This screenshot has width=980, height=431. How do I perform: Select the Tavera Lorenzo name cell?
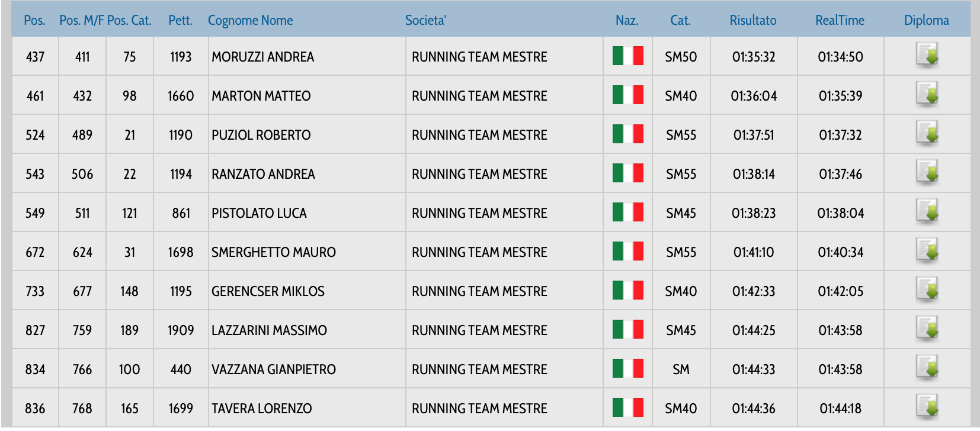[261, 409]
